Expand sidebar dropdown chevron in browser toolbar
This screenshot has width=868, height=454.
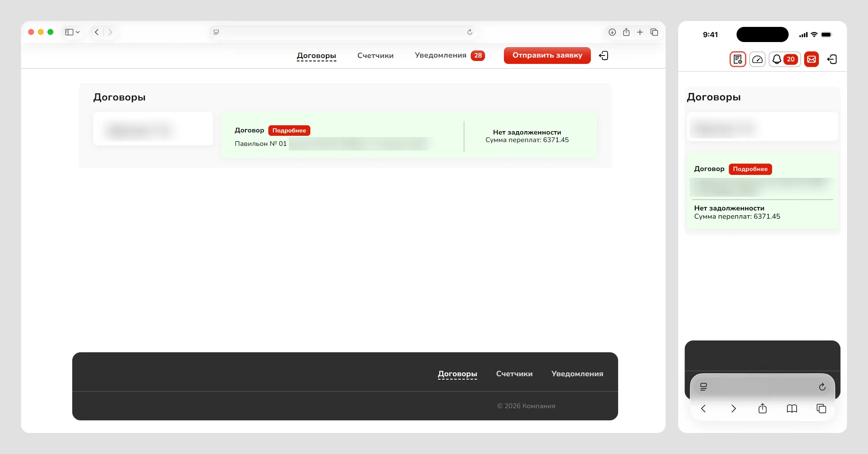[78, 32]
